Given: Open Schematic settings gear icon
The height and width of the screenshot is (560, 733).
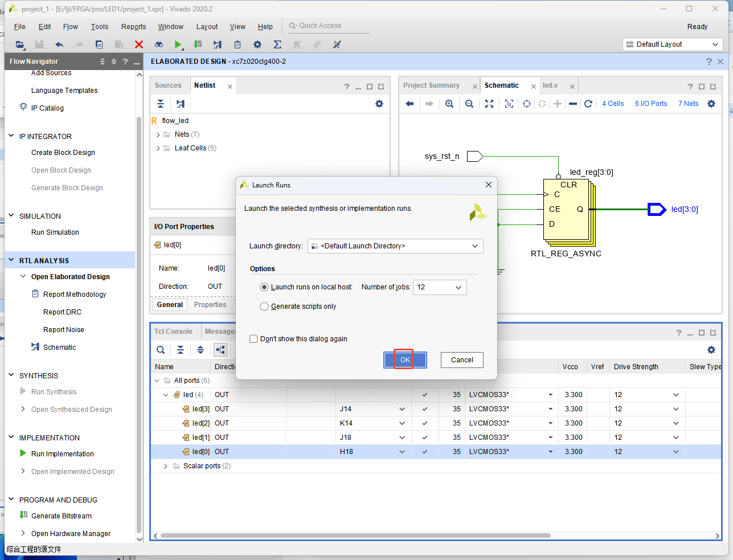Looking at the screenshot, I should (711, 104).
